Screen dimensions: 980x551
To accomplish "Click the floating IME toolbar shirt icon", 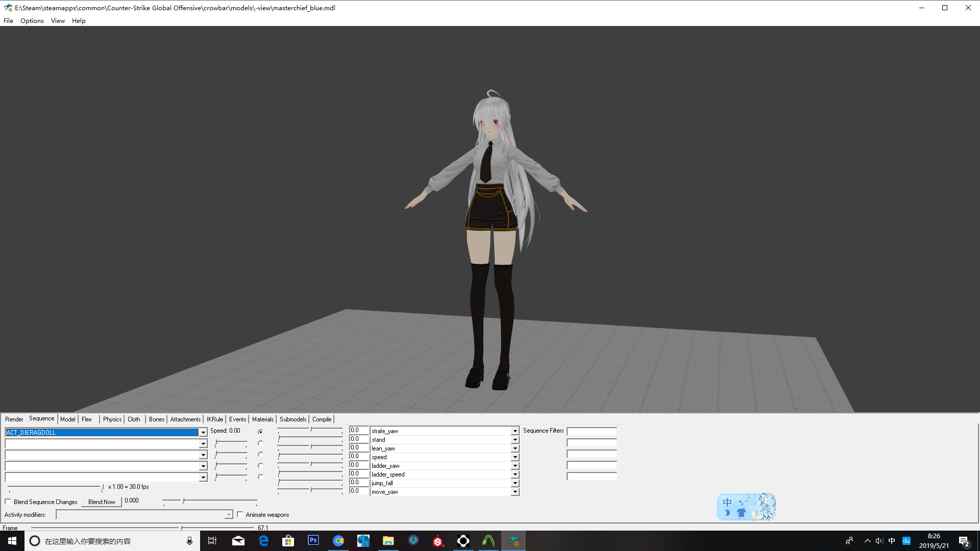I will coord(741,513).
